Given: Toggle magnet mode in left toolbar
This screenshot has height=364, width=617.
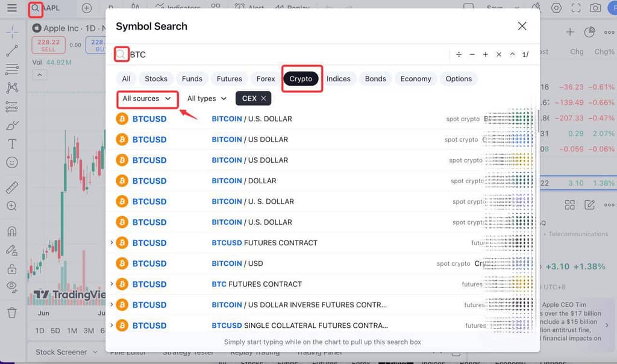Looking at the screenshot, I should coord(12,231).
